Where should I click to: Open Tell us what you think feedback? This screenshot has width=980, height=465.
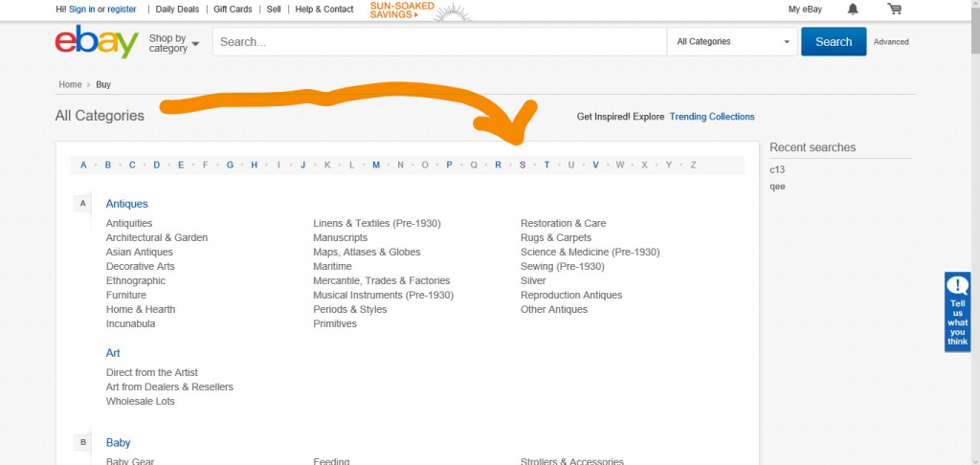point(957,311)
